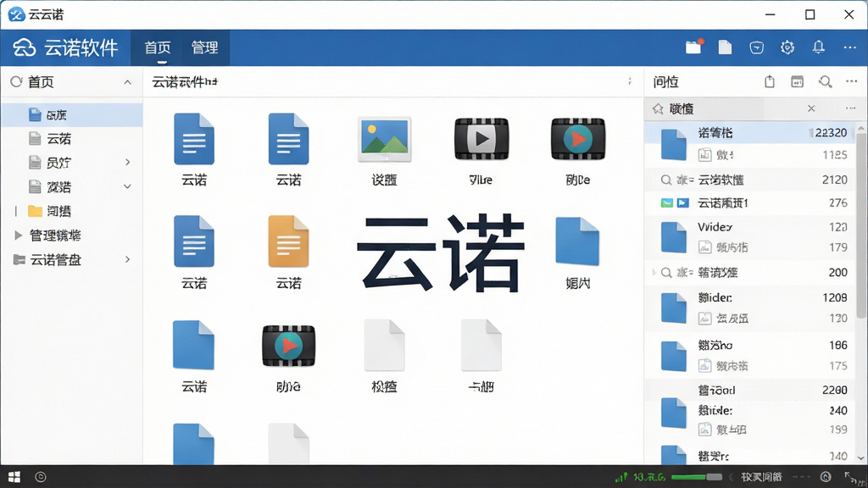Expand the triangle beside the 管理 tree row
Screen dimensions: 868x488
click(18, 236)
